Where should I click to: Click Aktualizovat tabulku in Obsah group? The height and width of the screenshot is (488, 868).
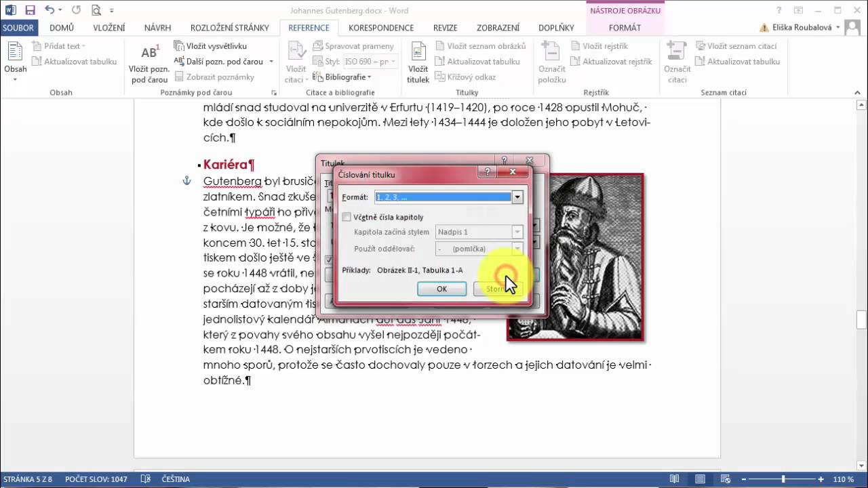pos(74,62)
